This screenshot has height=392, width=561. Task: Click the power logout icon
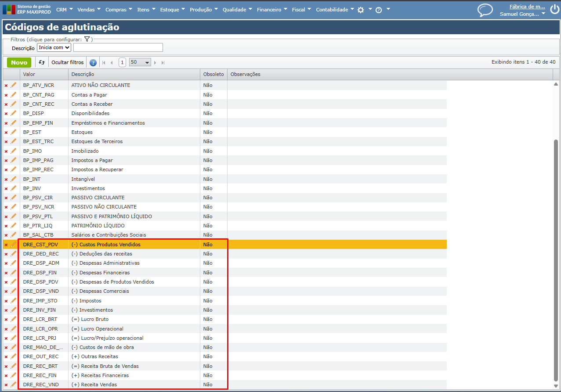[554, 10]
